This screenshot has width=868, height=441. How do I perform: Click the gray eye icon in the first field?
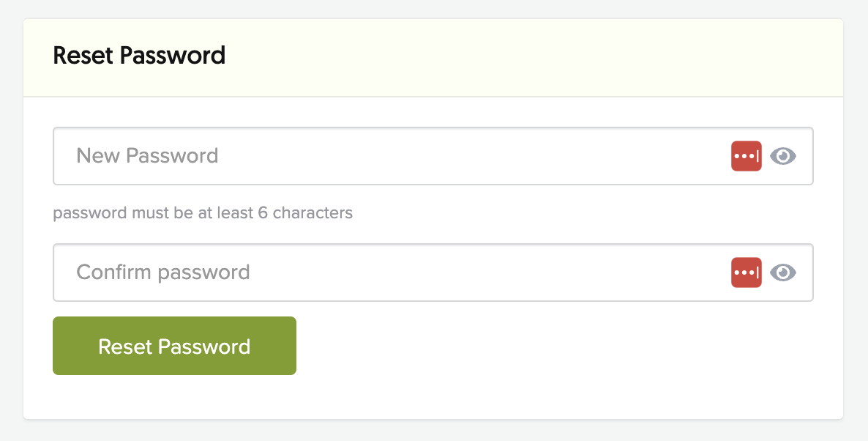point(783,156)
